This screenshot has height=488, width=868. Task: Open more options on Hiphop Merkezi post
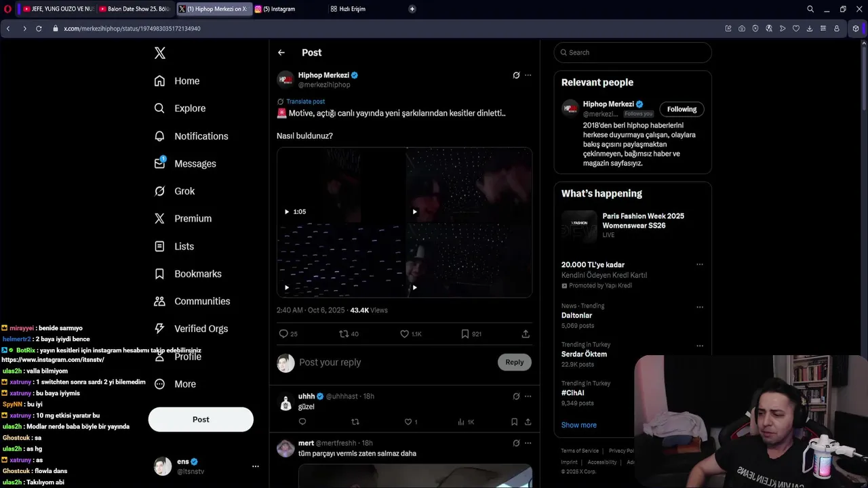528,75
